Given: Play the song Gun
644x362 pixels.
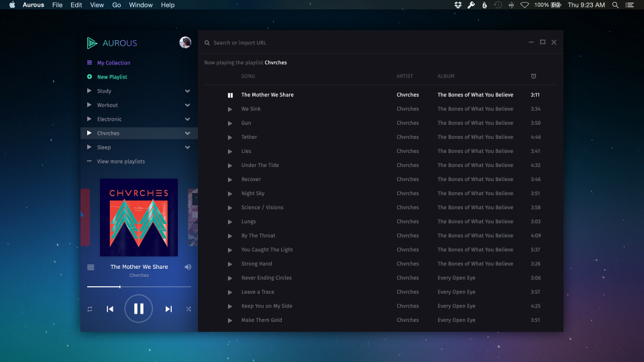Looking at the screenshot, I should click(230, 123).
